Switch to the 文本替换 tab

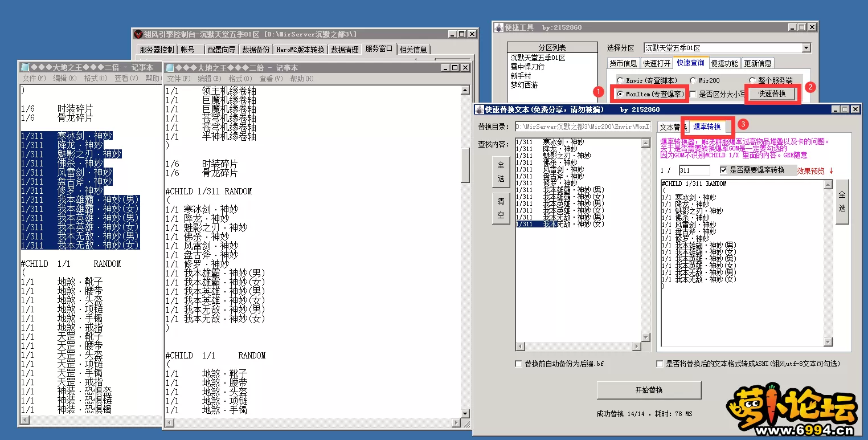672,127
